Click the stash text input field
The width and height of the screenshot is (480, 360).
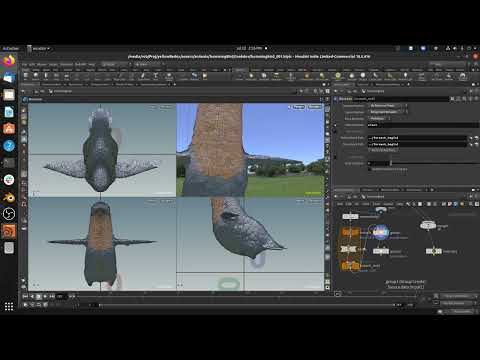point(423,125)
